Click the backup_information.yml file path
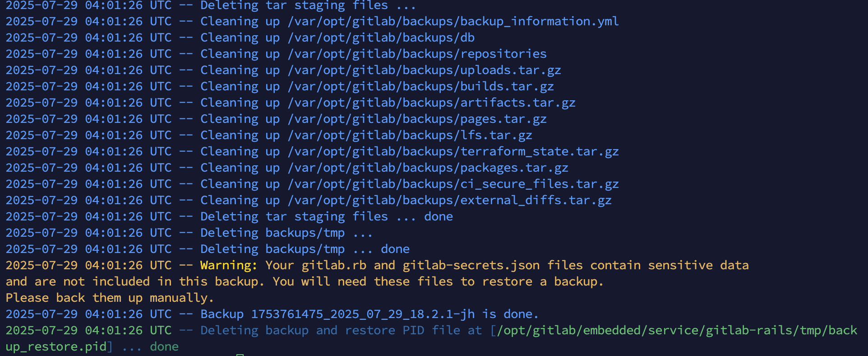This screenshot has width=868, height=356. coord(453,21)
